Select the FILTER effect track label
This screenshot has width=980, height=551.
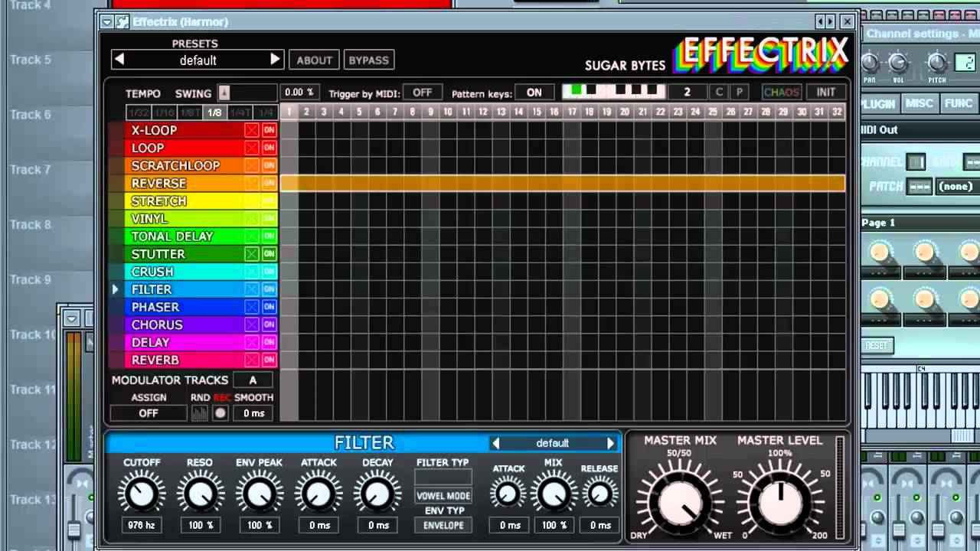152,289
